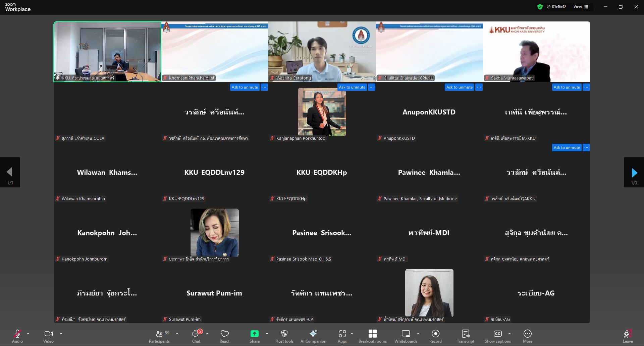Open the React emoji menu
Viewport: 644px width, 346px height.
coord(224,336)
